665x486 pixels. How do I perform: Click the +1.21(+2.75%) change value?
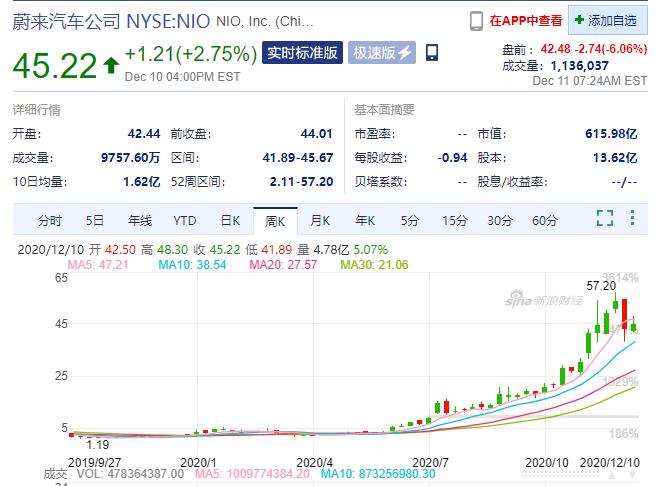(191, 54)
